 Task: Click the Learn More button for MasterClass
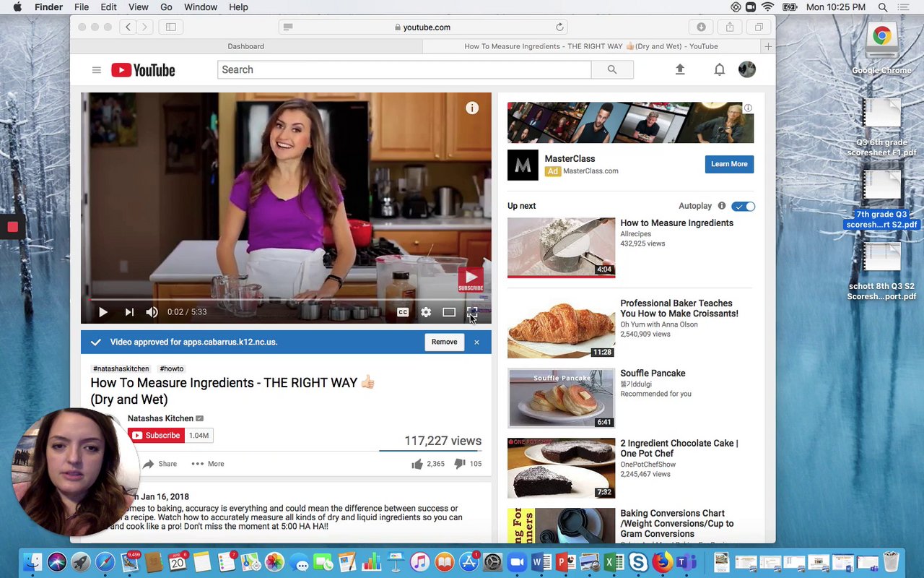click(x=729, y=164)
